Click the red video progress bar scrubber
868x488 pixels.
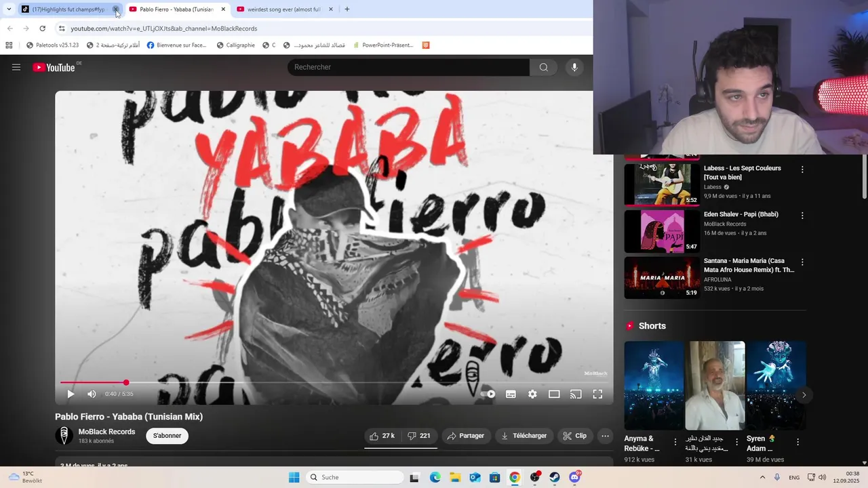[126, 383]
